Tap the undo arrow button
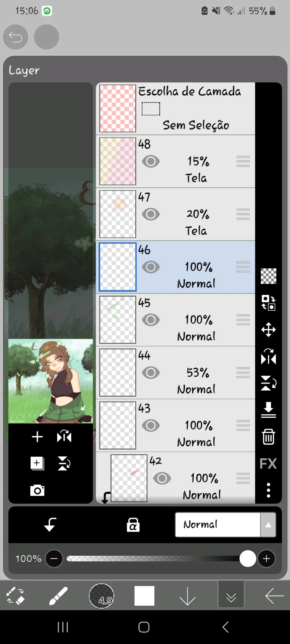Viewport: 290px width, 644px height. click(x=15, y=37)
